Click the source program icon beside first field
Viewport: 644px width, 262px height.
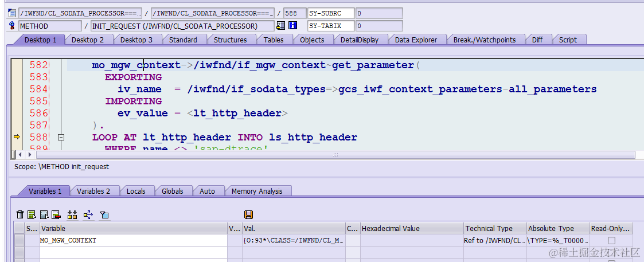(x=12, y=13)
